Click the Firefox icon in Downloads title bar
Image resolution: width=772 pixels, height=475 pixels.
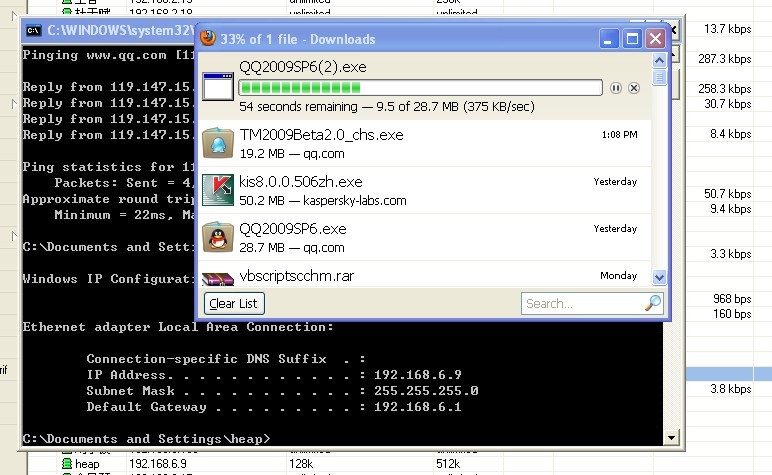[x=208, y=38]
